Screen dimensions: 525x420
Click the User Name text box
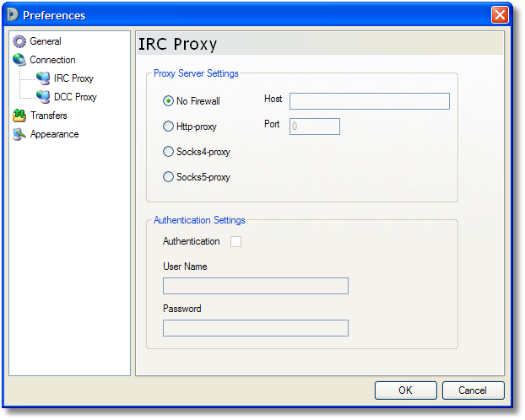click(x=256, y=286)
